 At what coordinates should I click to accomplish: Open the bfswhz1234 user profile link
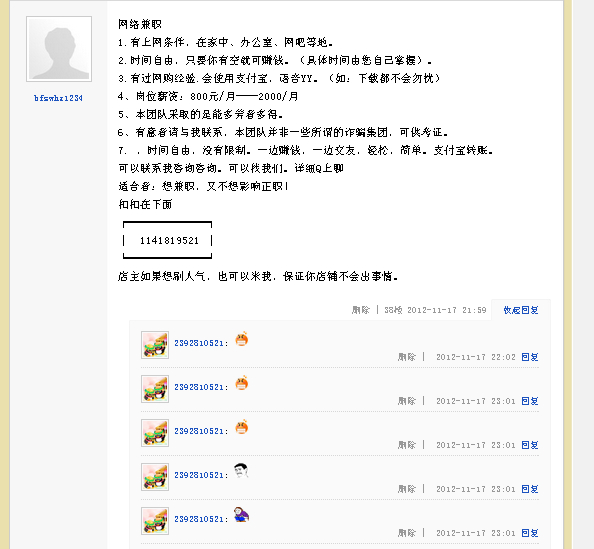[58, 98]
